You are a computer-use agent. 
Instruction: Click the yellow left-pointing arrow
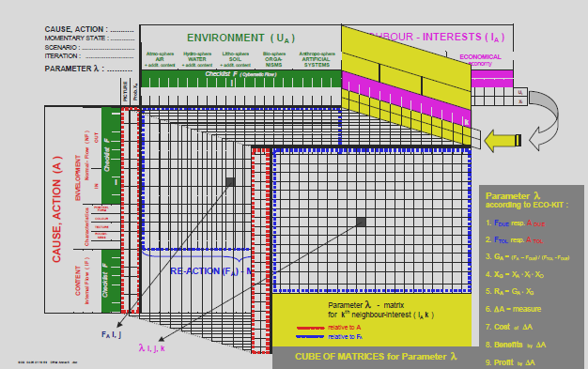tap(503, 140)
